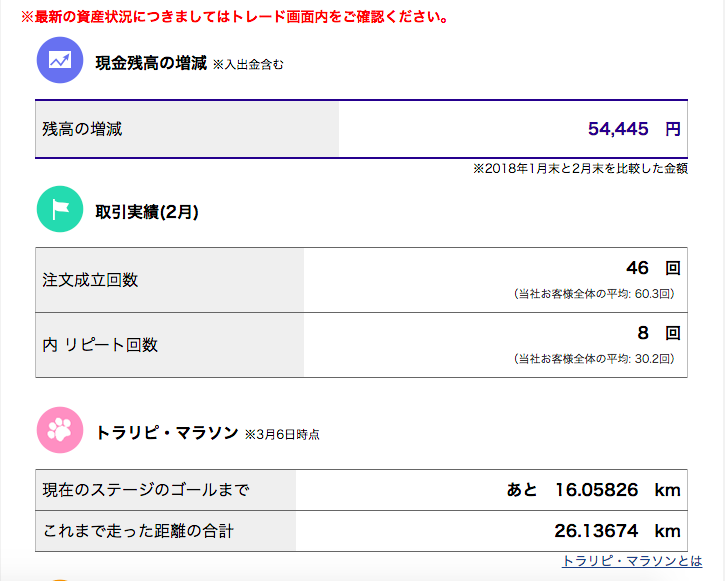725x581 pixels.
Task: Click the トラリピ・マラソン heading
Action: (166, 433)
